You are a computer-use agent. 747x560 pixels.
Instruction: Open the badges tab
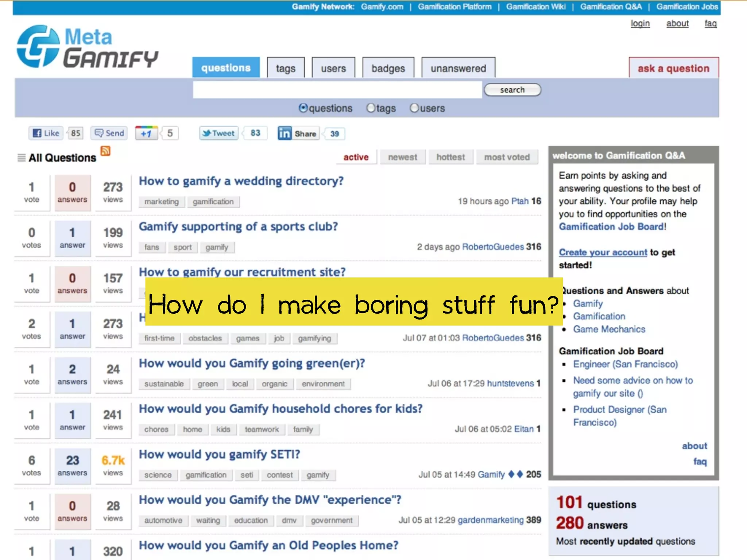(388, 68)
